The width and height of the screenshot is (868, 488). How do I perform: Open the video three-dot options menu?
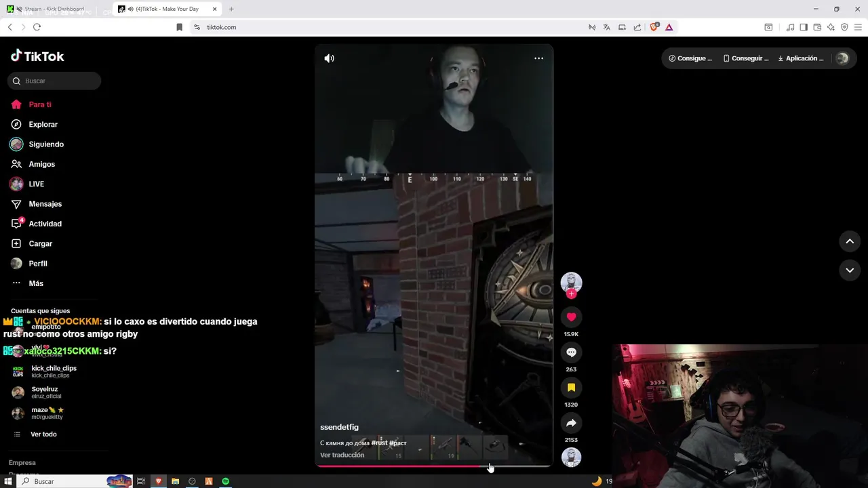538,58
